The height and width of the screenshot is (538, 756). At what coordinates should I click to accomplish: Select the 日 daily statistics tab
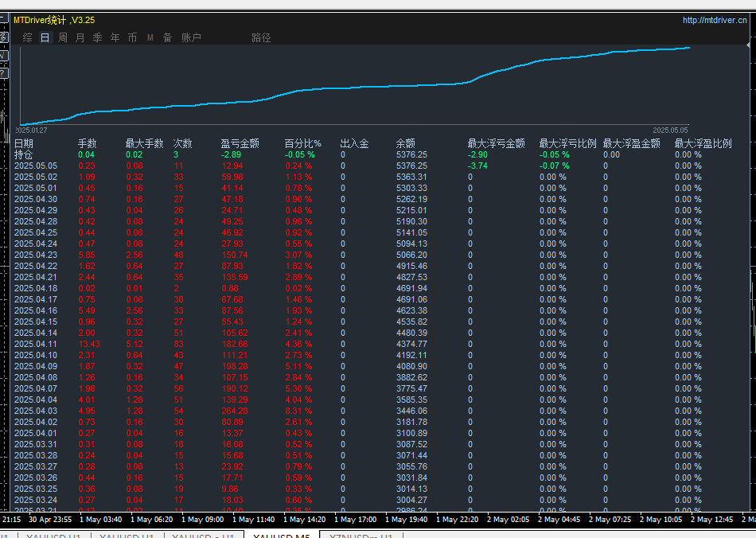[x=45, y=37]
